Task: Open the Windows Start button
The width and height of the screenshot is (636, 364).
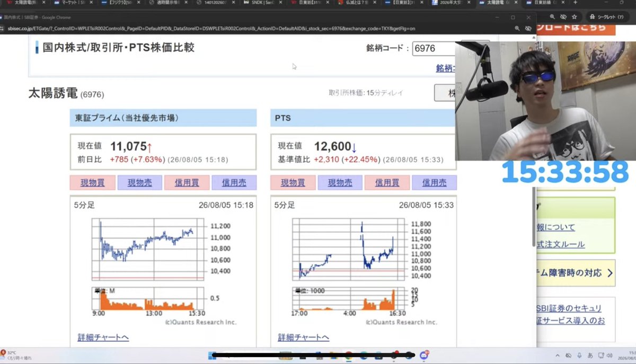Action: pos(213,356)
